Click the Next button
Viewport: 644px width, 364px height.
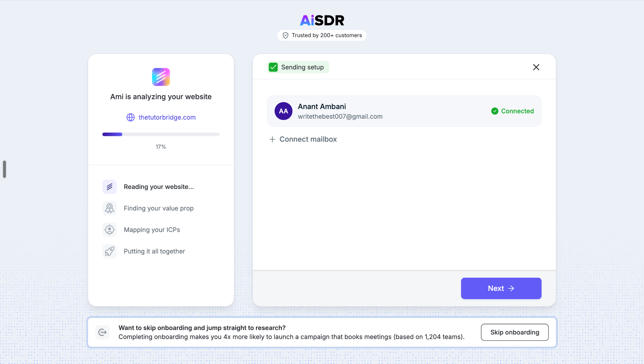coord(501,288)
